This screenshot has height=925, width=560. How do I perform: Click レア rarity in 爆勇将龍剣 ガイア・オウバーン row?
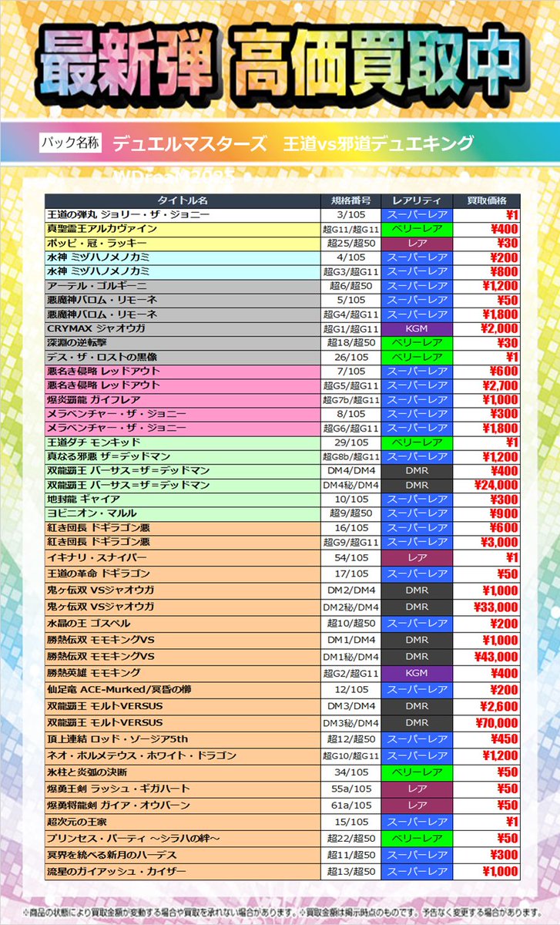click(x=417, y=806)
